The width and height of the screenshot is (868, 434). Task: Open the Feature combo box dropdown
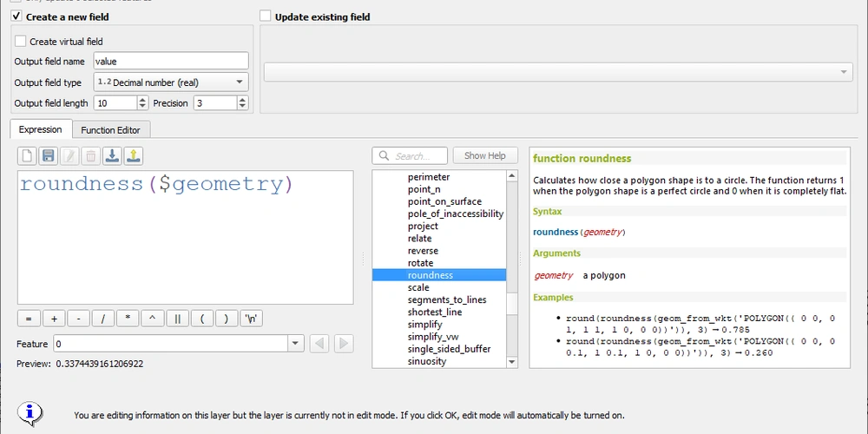[296, 344]
